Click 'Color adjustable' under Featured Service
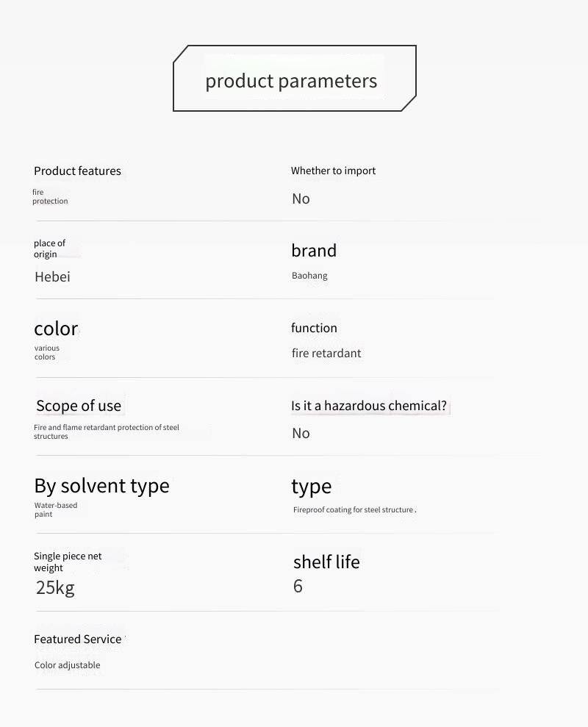 (x=67, y=665)
